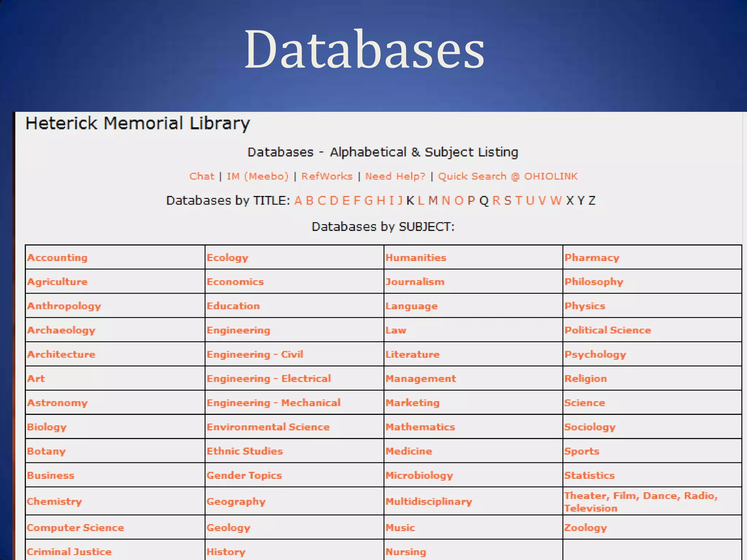Jump to databases starting with G
This screenshot has height=560, width=747.
tap(368, 201)
